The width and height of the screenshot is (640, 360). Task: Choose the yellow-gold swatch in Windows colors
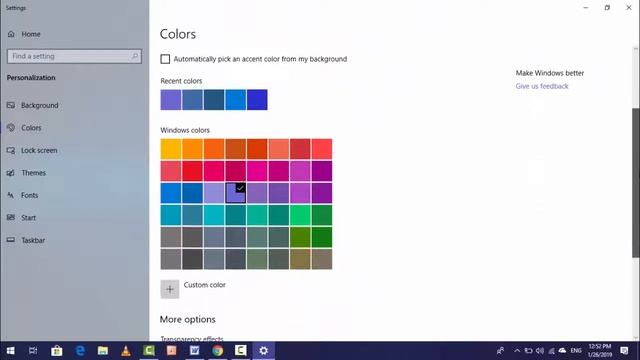(x=171, y=149)
